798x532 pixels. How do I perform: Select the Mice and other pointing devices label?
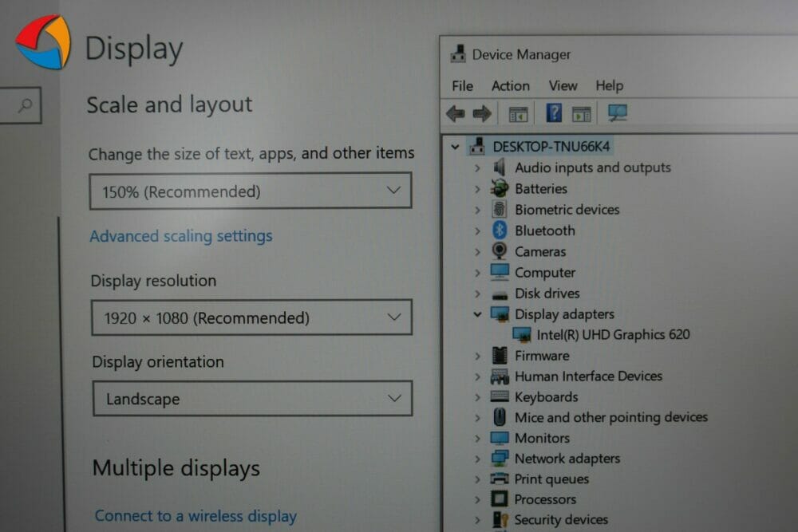(x=611, y=417)
